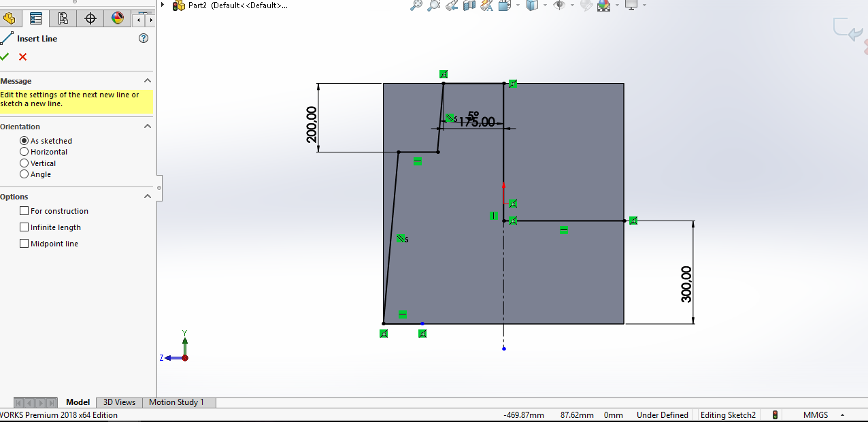Viewport: 868px width, 422px height.
Task: Click the Zoom to Fit icon
Action: (417, 5)
